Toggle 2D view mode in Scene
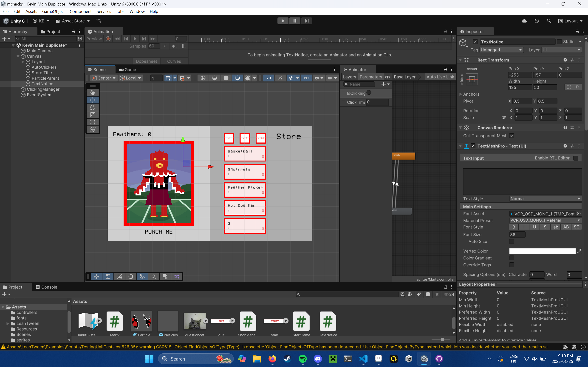588x367 pixels. (269, 78)
